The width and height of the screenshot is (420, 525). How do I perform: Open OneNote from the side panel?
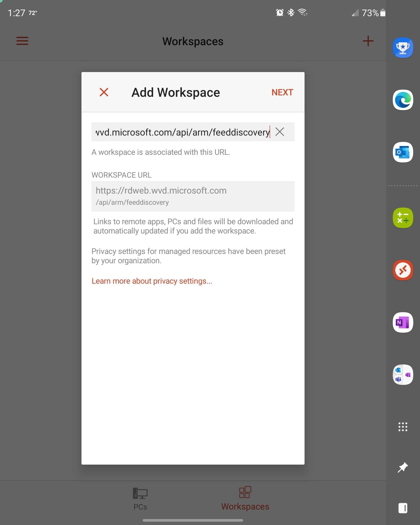point(403,322)
